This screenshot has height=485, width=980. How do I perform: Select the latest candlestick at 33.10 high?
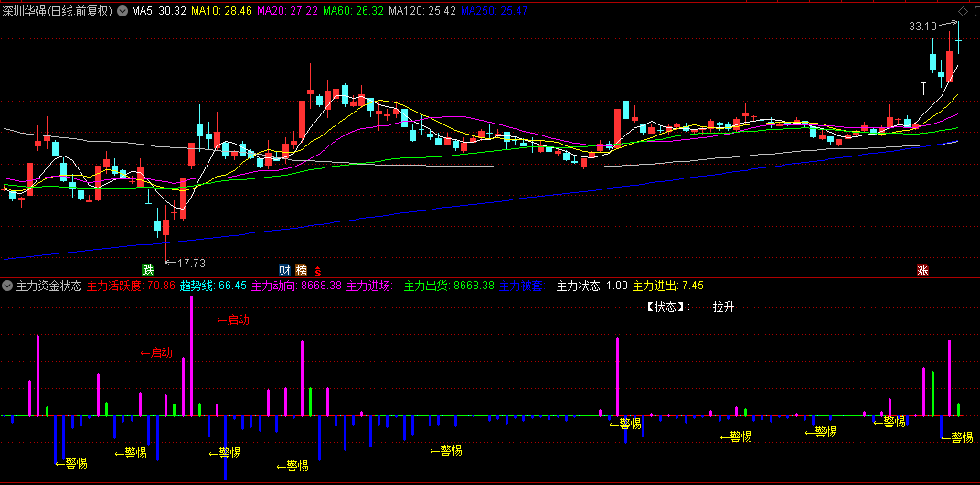click(958, 41)
